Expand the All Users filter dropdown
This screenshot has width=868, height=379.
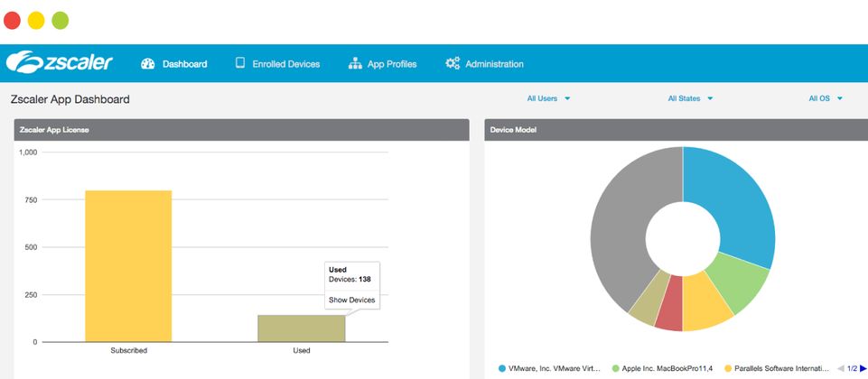coord(548,98)
